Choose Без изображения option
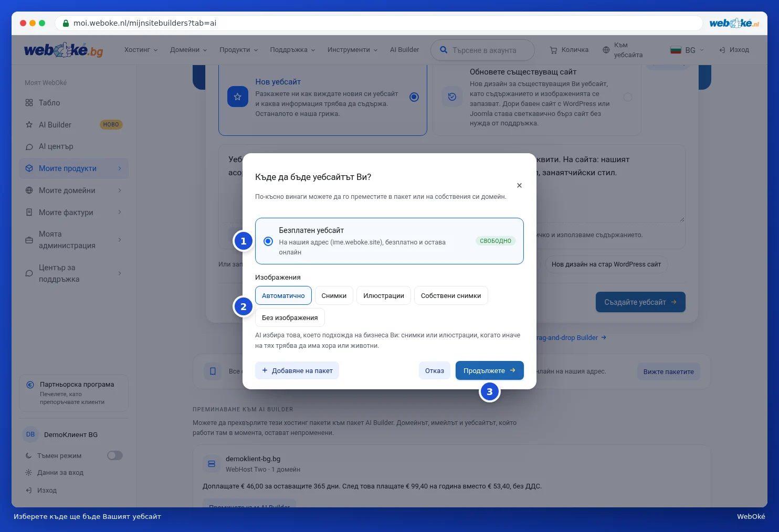Screen dimensions: 779x532 [290, 317]
